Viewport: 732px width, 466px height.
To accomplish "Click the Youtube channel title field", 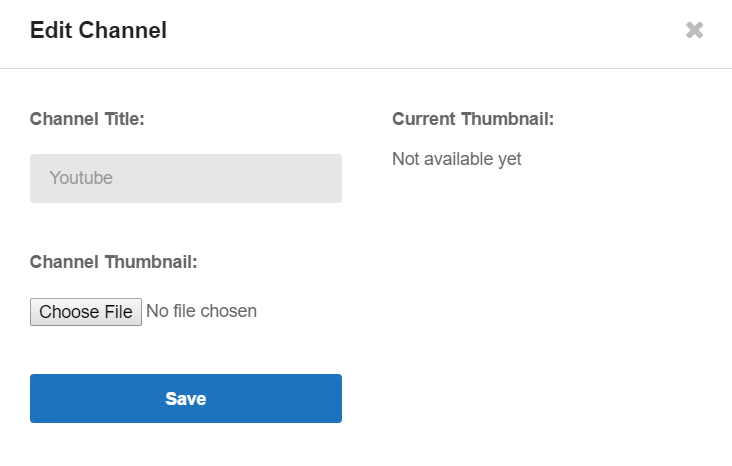I will (186, 178).
